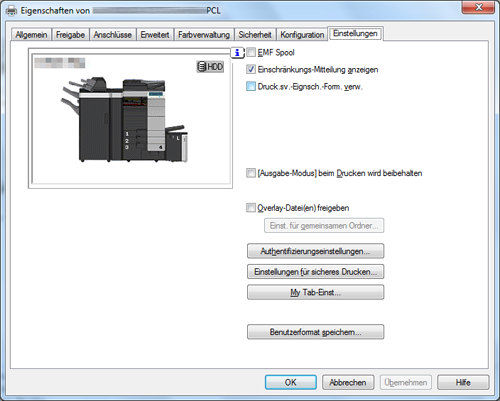
Task: Close the properties window
Action: (478, 7)
